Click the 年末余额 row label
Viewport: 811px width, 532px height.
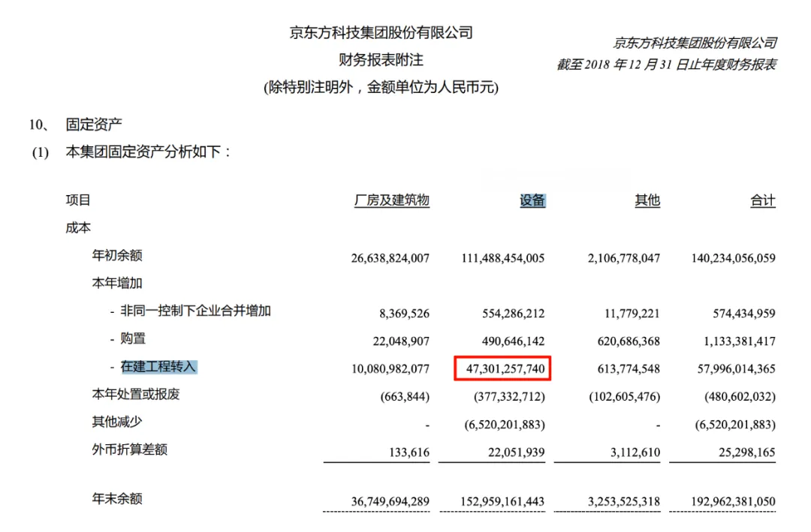[117, 499]
